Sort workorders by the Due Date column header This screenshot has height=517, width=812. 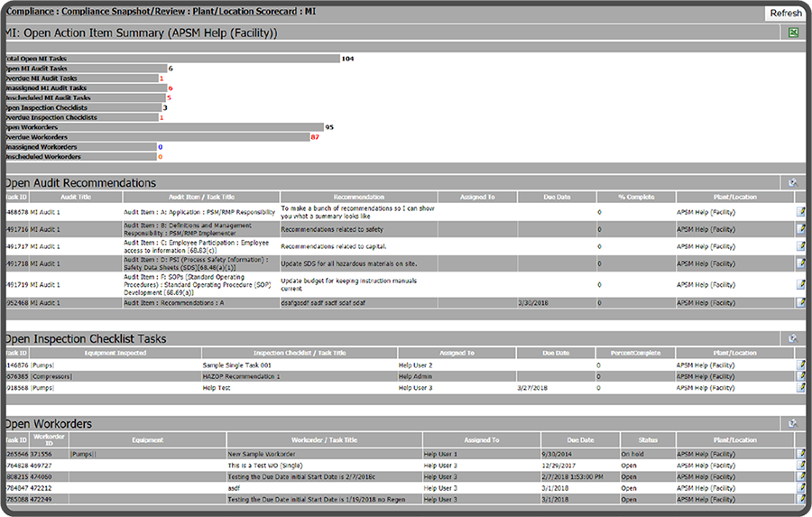pos(580,440)
